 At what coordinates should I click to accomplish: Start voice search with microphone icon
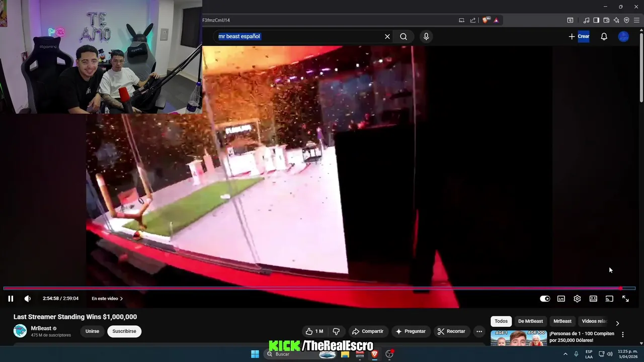tap(426, 36)
